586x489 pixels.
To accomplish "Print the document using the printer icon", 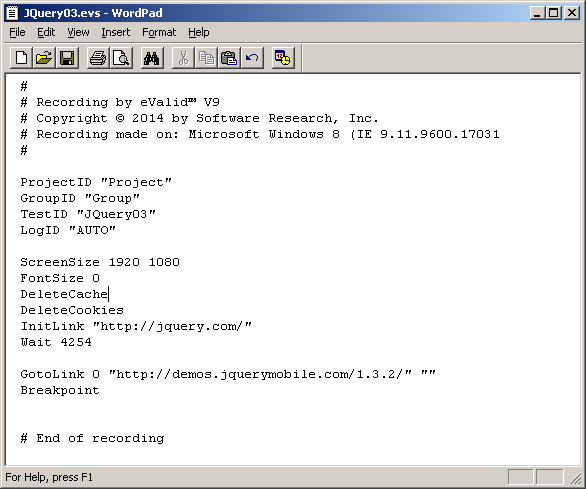I will click(98, 58).
